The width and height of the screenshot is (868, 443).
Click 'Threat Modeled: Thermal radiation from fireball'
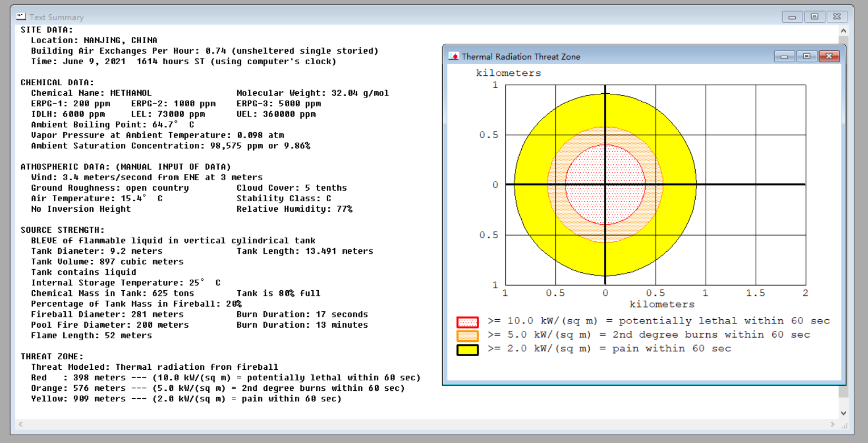click(155, 367)
